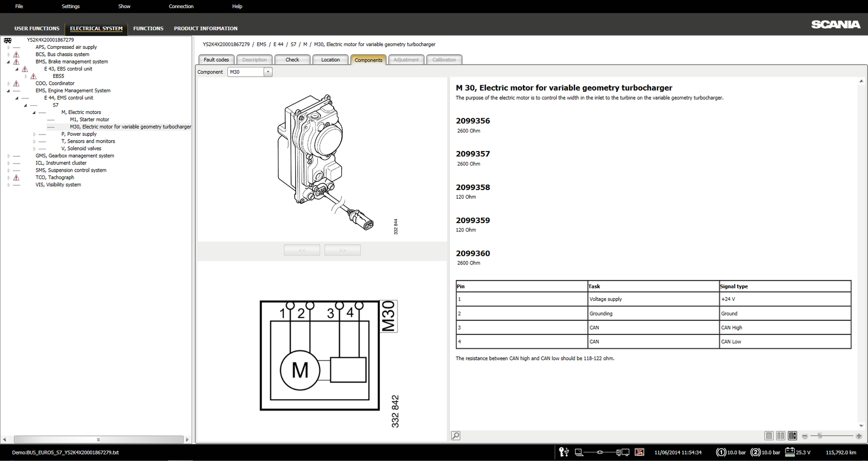Click the crossed-out red status icon
Screen dimensions: 868x461
pos(640,452)
